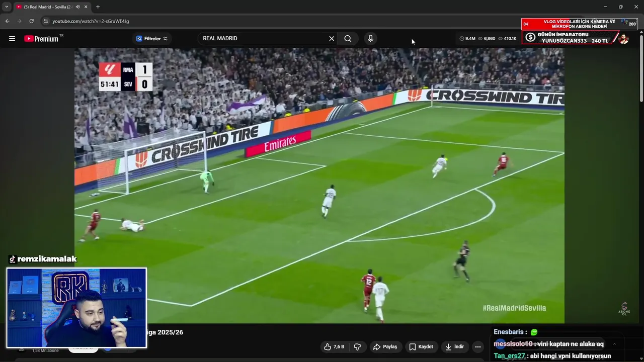Run search with magnifier icon
644x362 pixels.
tap(348, 39)
